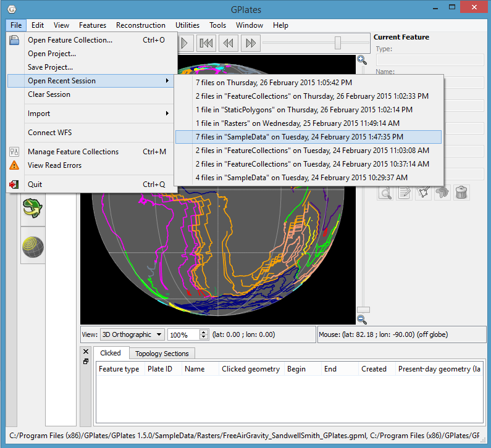Viewport: 491px width, 448px height.
Task: Choose View Read Errors menu item
Action: [91, 165]
